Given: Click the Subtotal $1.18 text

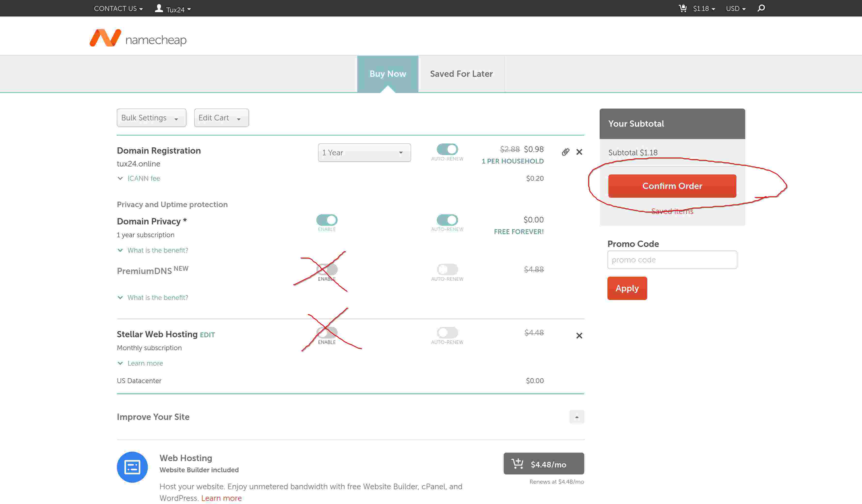Looking at the screenshot, I should [633, 152].
